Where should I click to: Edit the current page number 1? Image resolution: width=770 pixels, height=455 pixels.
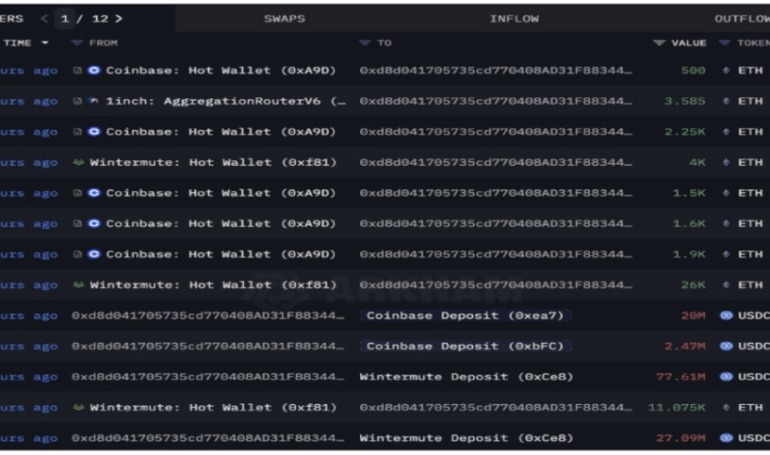[65, 19]
